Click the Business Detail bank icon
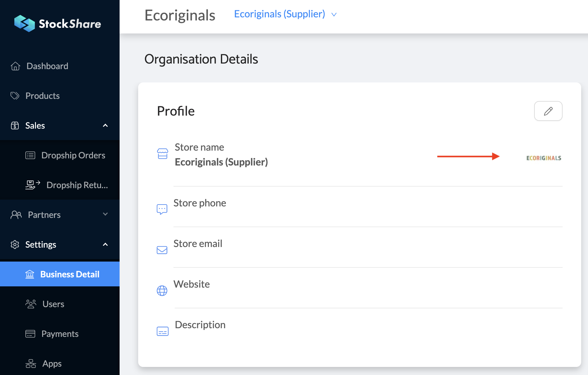588x375 pixels. pos(30,274)
